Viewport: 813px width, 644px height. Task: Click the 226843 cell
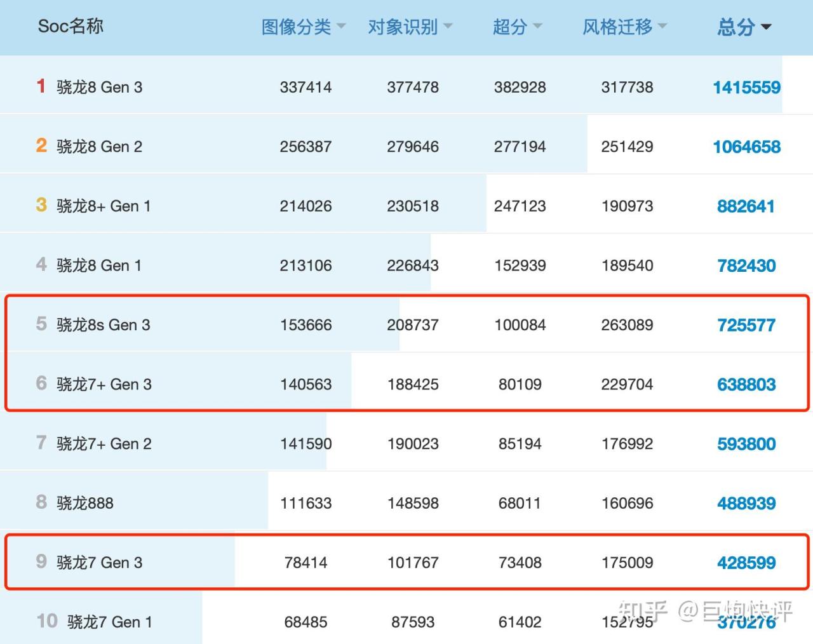413,265
